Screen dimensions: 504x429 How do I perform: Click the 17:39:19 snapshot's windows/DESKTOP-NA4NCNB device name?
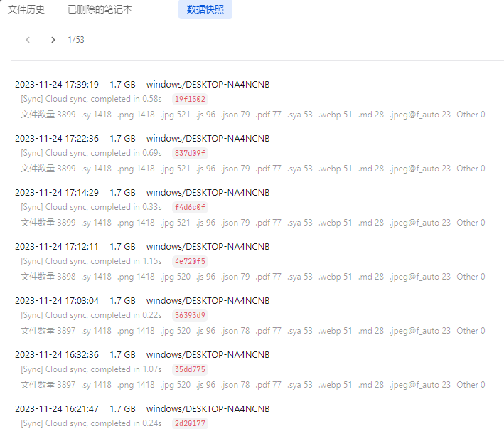point(208,84)
